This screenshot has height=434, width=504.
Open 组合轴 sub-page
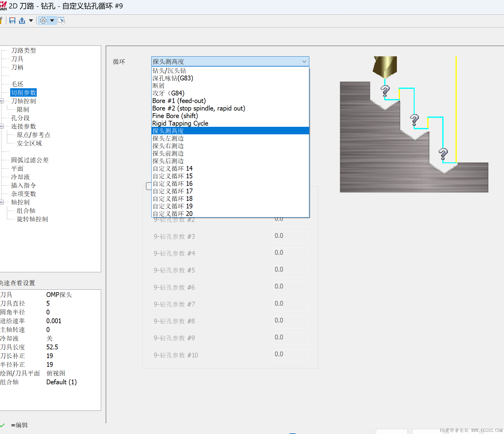pos(26,211)
